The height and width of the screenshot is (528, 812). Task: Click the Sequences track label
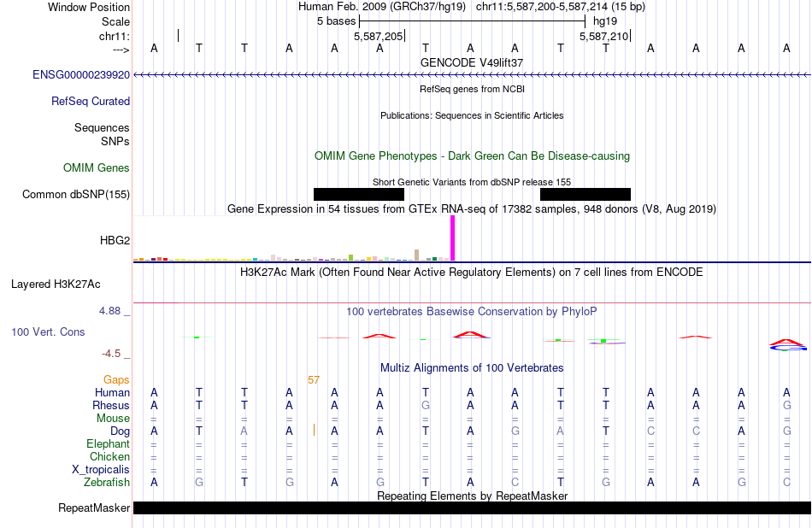coord(102,127)
